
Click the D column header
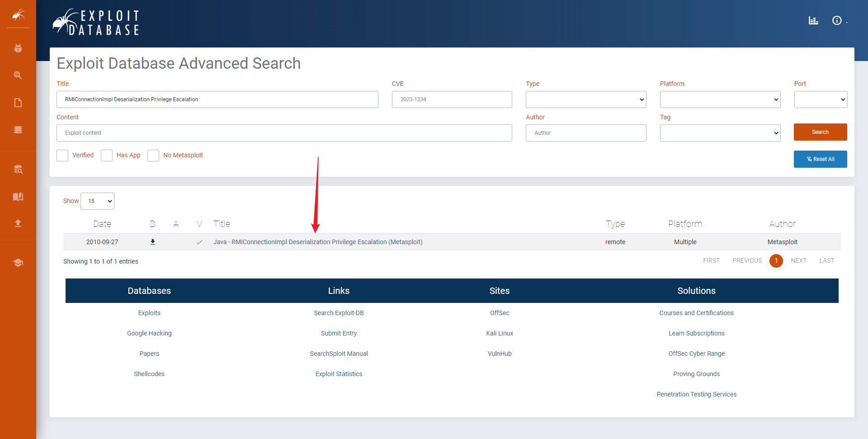(153, 224)
